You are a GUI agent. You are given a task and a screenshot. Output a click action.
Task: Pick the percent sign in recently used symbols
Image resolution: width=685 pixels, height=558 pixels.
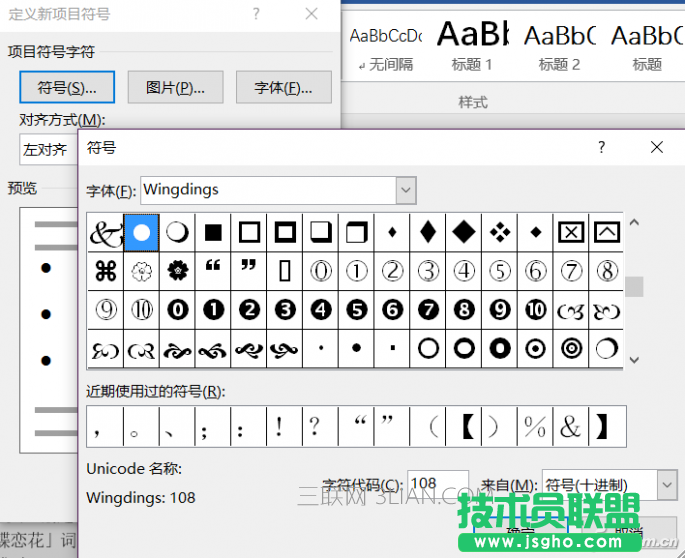535,427
